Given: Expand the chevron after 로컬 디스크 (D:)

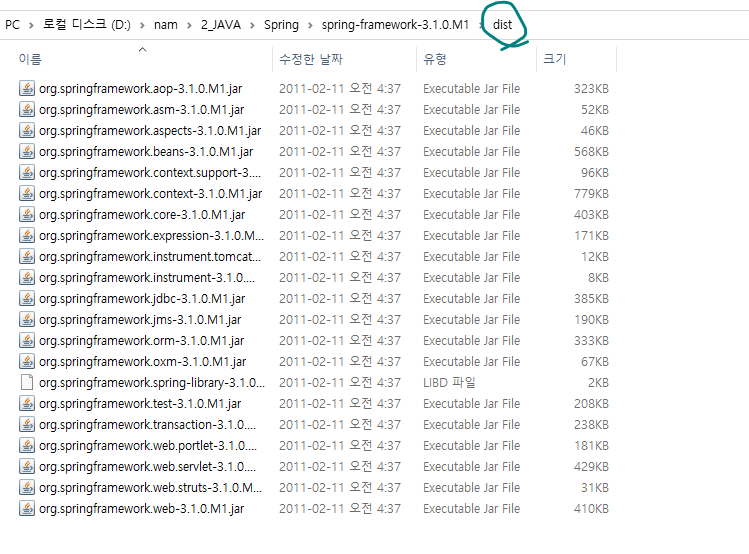Looking at the screenshot, I should click(x=142, y=25).
